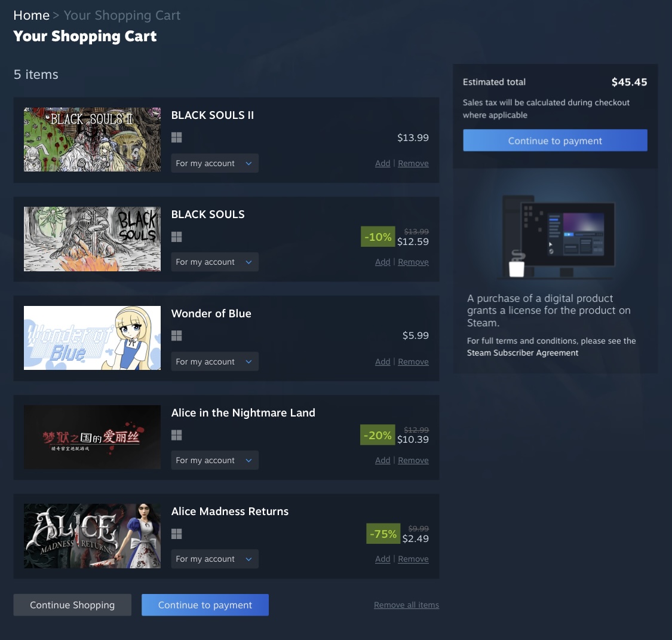Click the -75% discount badge for Alice Madness Returns
The height and width of the screenshot is (640, 672).
coord(383,534)
